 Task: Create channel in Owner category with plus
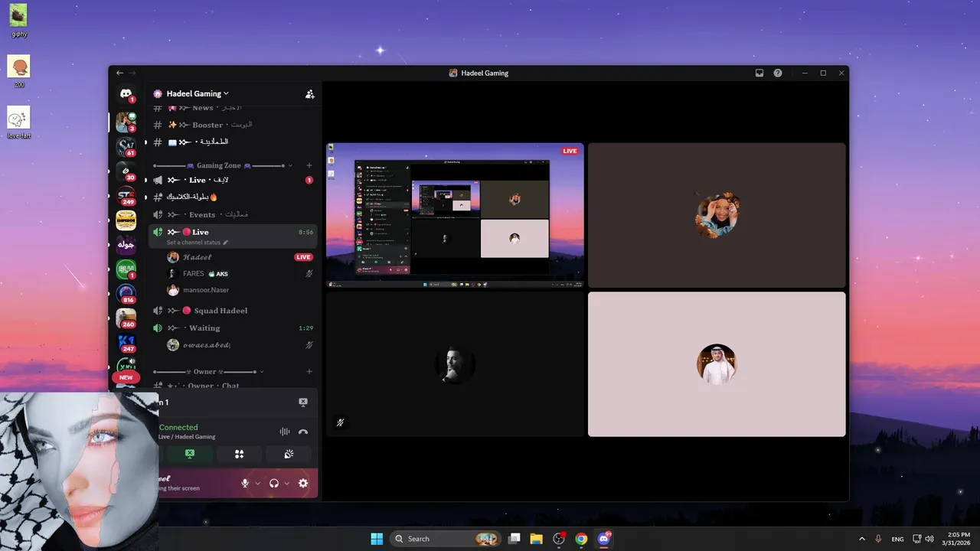tap(309, 371)
